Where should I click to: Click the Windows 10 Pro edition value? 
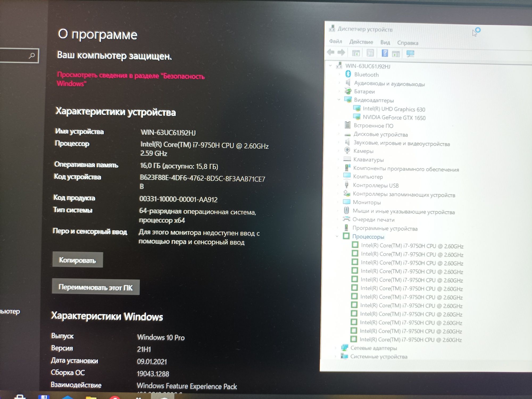click(161, 337)
